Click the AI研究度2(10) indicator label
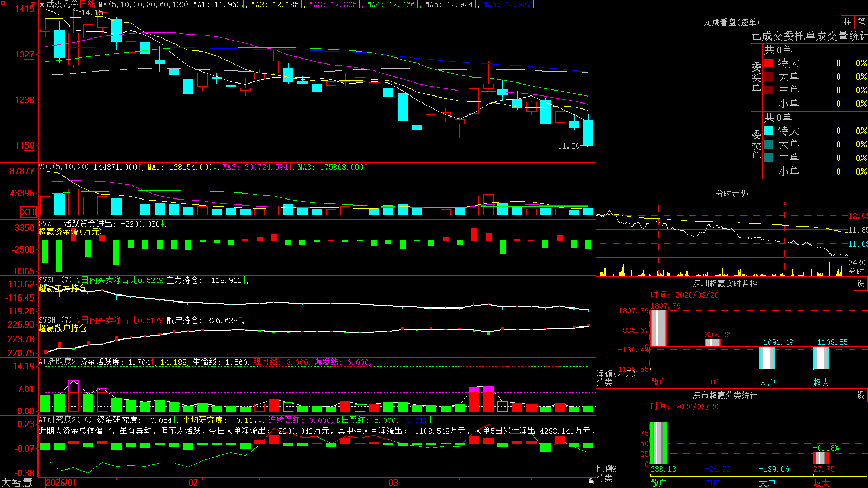Image resolution: width=868 pixels, height=488 pixels. tap(66, 420)
